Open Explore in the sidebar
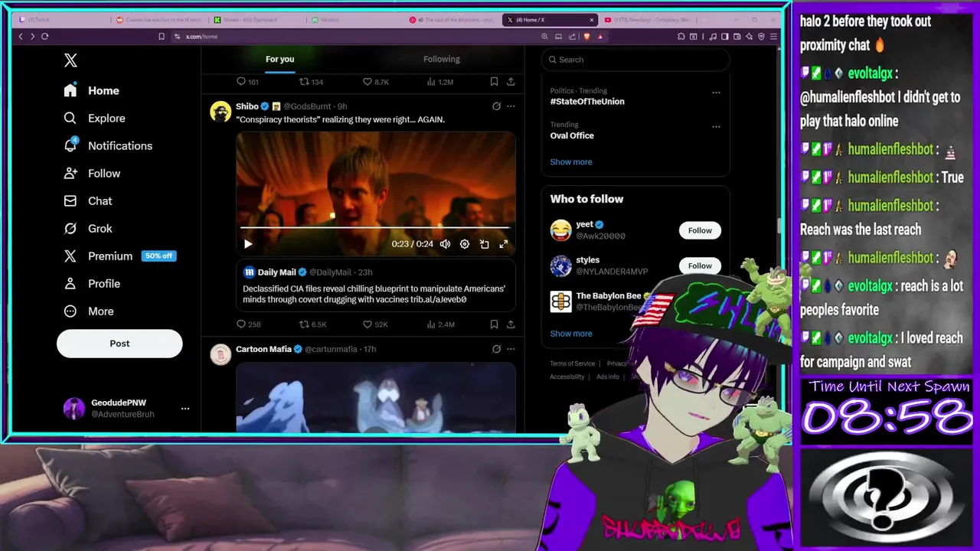Viewport: 980px width, 551px height. 95,118
